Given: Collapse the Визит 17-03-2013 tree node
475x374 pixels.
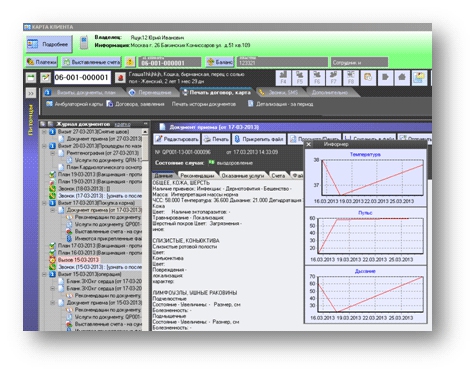Looking at the screenshot, I should (x=44, y=203).
